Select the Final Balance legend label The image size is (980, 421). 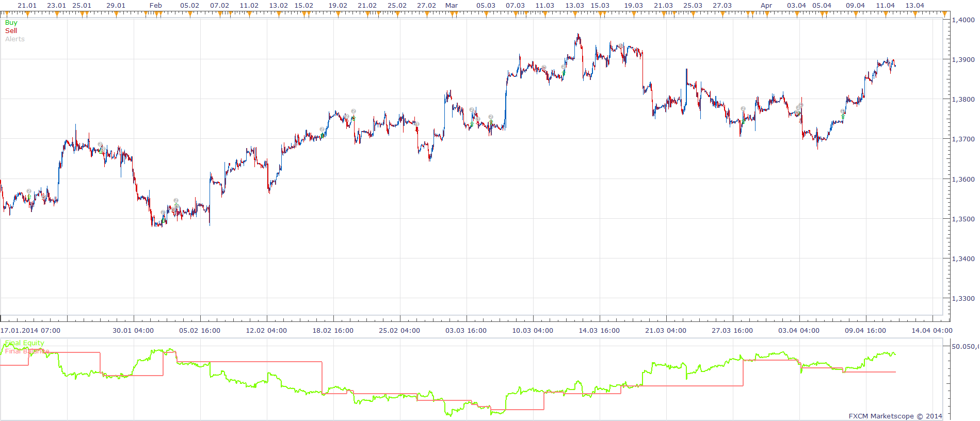pos(27,351)
